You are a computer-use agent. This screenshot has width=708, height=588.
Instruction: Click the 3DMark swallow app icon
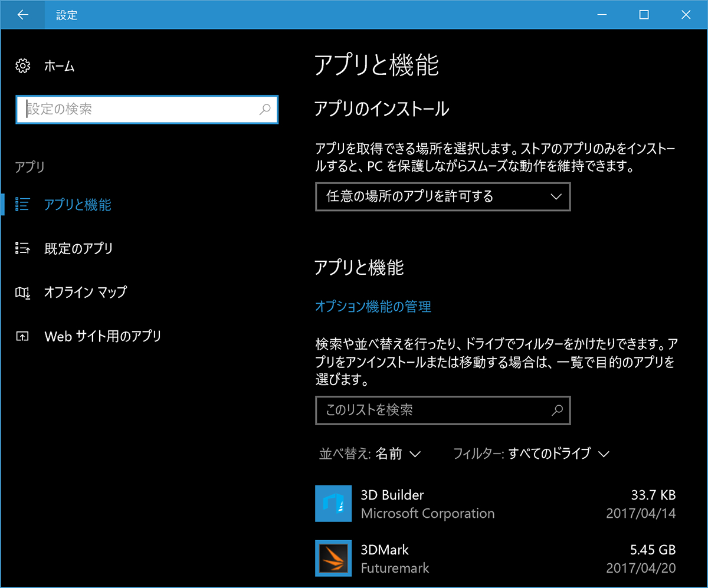(x=333, y=558)
